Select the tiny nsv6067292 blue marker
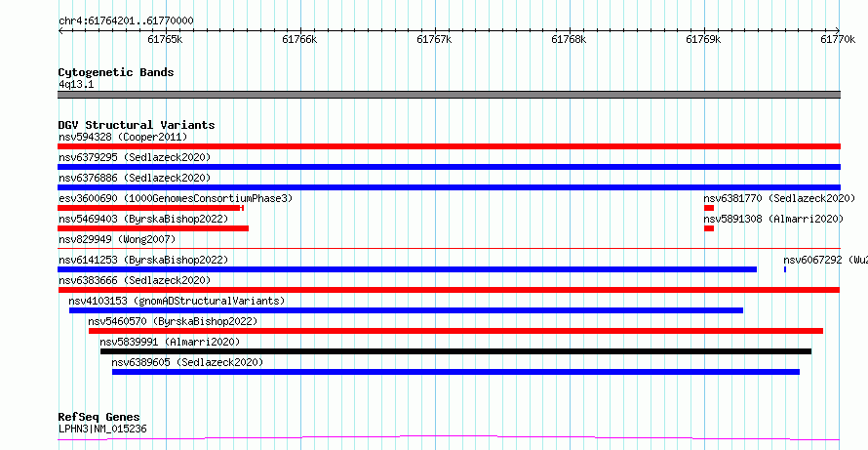 [x=785, y=269]
